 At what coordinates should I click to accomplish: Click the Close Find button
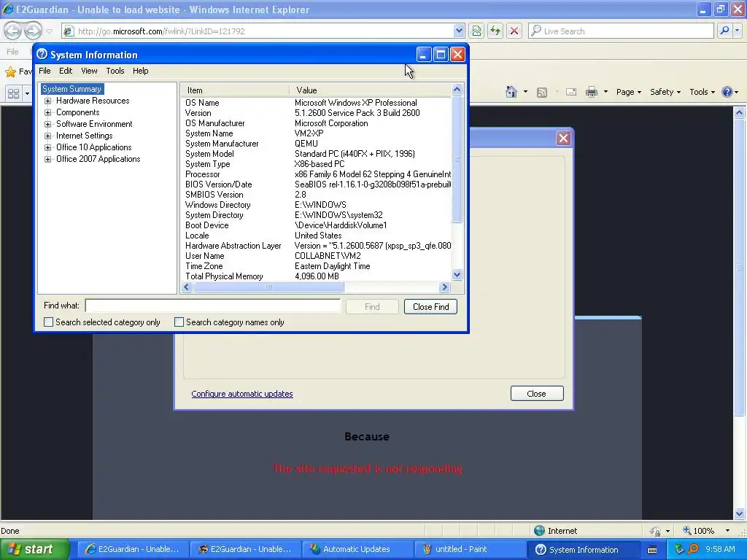click(x=430, y=307)
